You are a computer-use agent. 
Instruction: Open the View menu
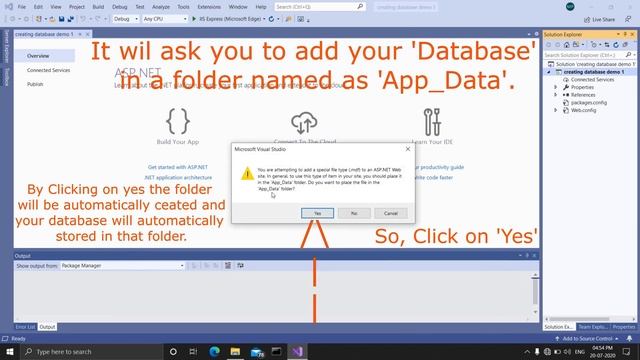point(56,7)
